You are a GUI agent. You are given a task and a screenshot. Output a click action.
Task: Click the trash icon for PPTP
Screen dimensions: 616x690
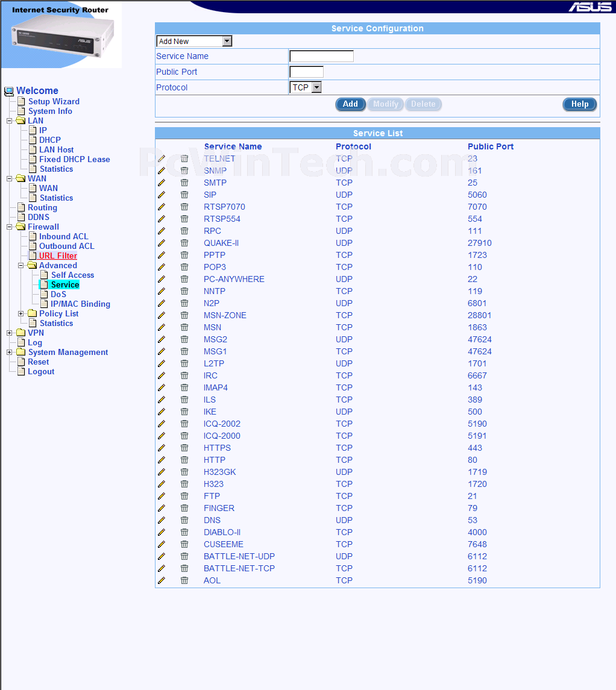(x=184, y=256)
